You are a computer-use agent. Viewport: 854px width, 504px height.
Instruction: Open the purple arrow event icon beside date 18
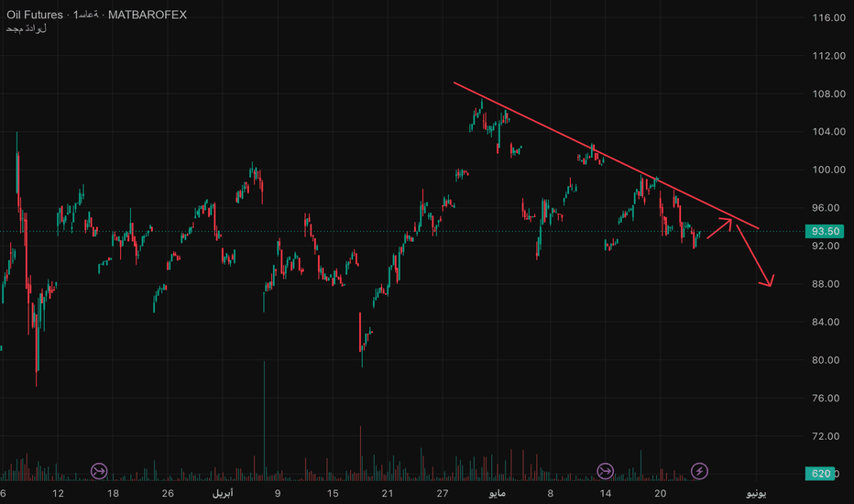point(99,471)
